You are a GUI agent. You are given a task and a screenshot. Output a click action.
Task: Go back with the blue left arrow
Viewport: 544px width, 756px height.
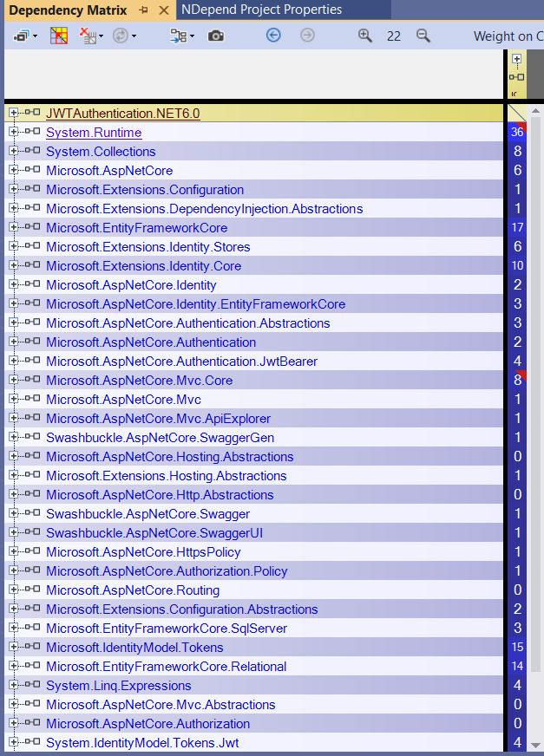pos(273,36)
